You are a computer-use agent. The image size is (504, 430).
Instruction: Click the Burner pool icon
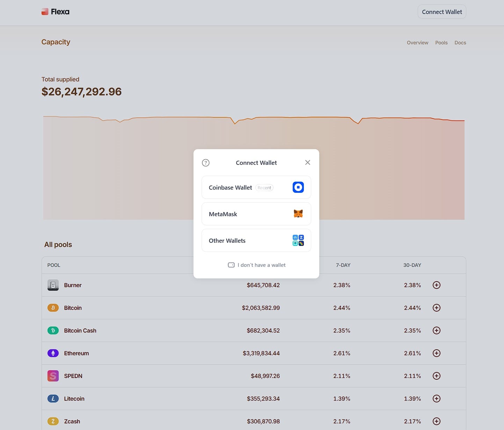point(53,285)
